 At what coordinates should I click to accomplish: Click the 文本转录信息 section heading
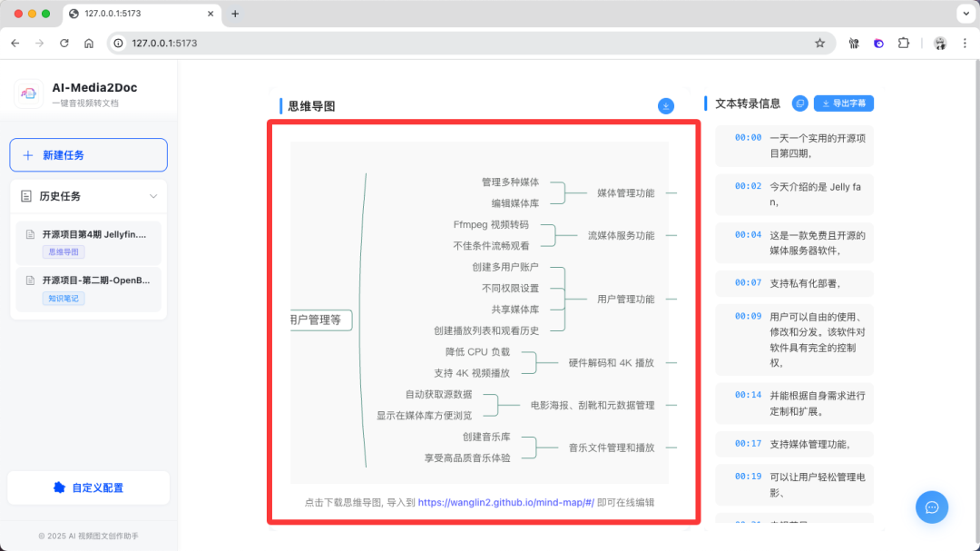coord(748,103)
